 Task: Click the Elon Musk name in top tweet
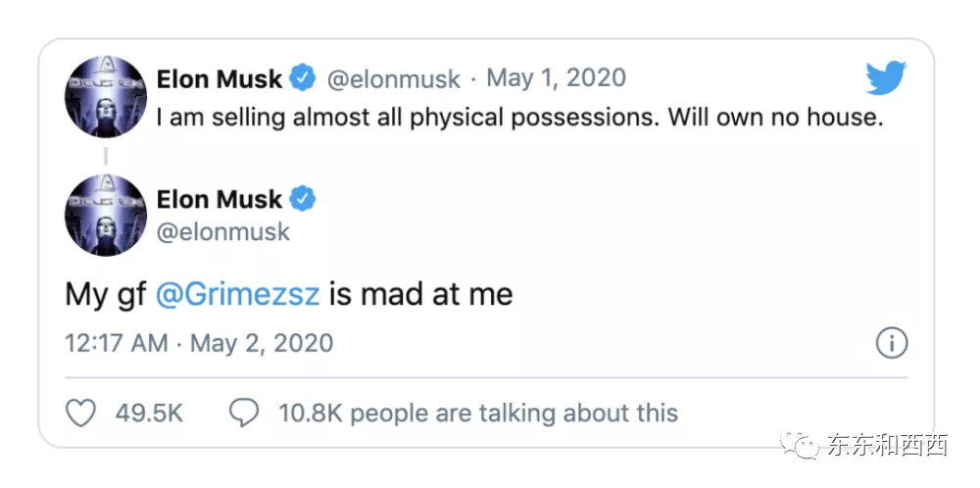(x=220, y=78)
